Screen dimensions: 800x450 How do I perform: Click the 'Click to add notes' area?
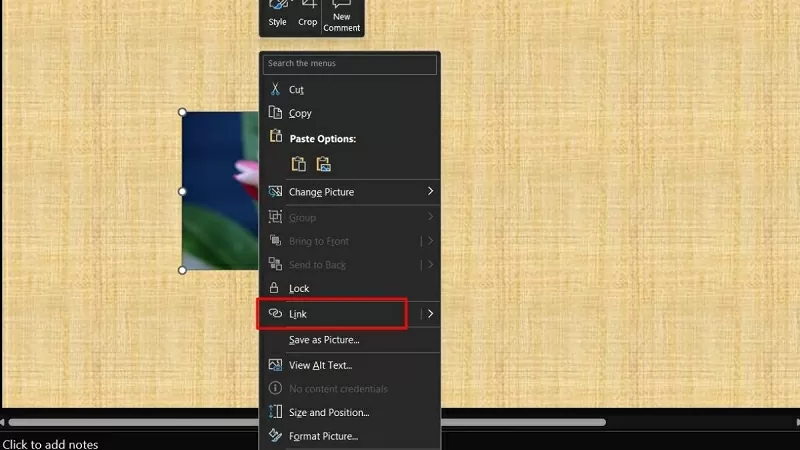[50, 443]
